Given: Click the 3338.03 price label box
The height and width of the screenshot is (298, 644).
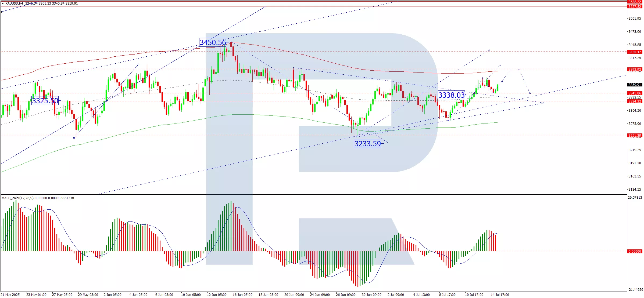Looking at the screenshot, I should [x=451, y=95].
